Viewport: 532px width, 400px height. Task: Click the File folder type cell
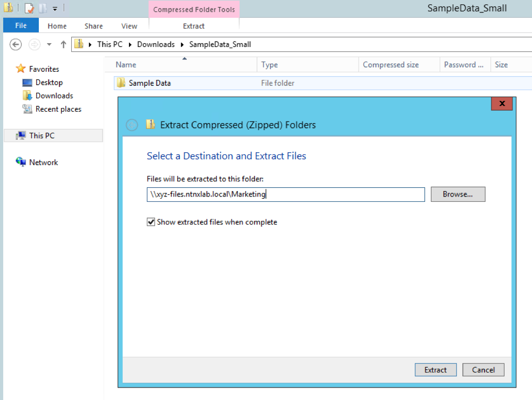click(x=278, y=83)
